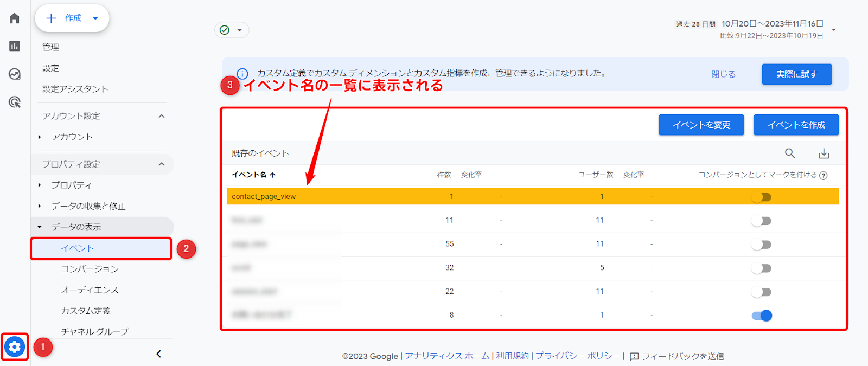Toggle conversion for contact_page_view event
The height and width of the screenshot is (366, 868).
(762, 197)
